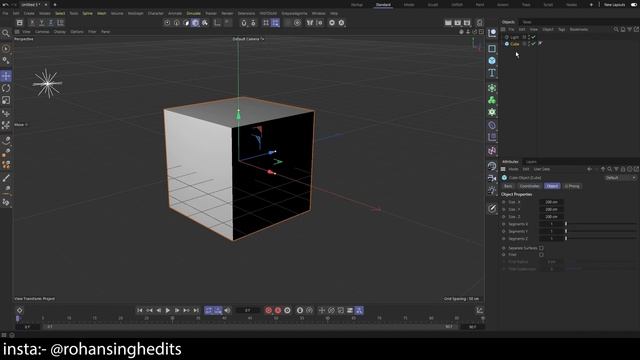The width and height of the screenshot is (640, 360).
Task: Toggle the Light object's visibility checkmark
Action: coord(533,37)
